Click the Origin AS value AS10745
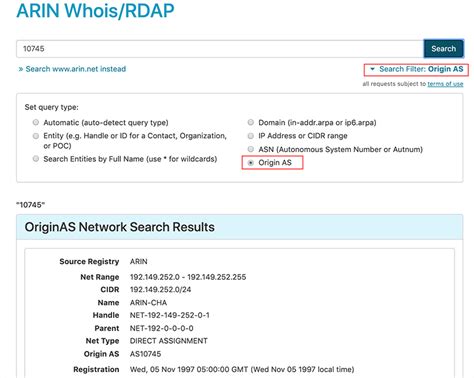474x378 pixels. (145, 354)
